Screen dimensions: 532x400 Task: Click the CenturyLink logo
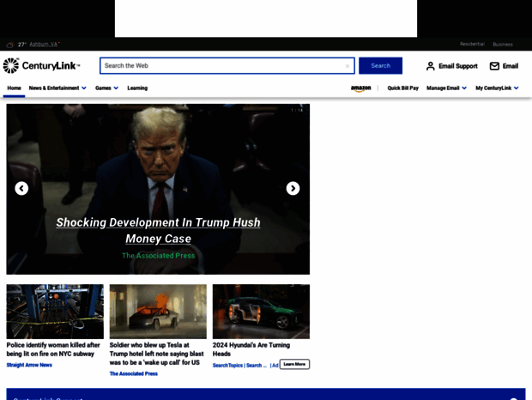click(41, 66)
